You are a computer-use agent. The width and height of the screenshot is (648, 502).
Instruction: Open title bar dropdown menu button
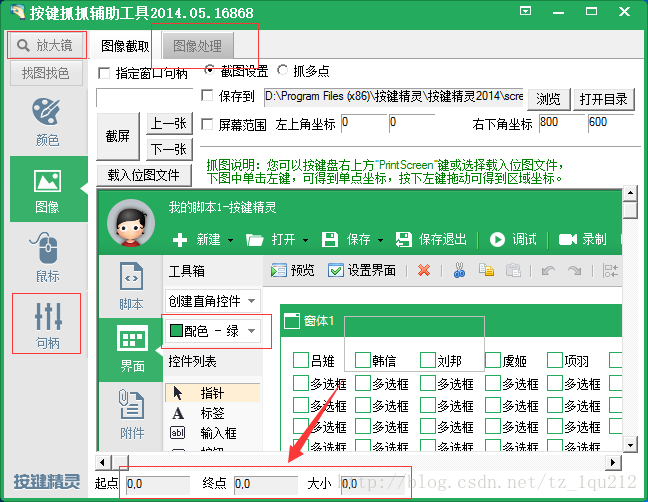click(x=525, y=11)
